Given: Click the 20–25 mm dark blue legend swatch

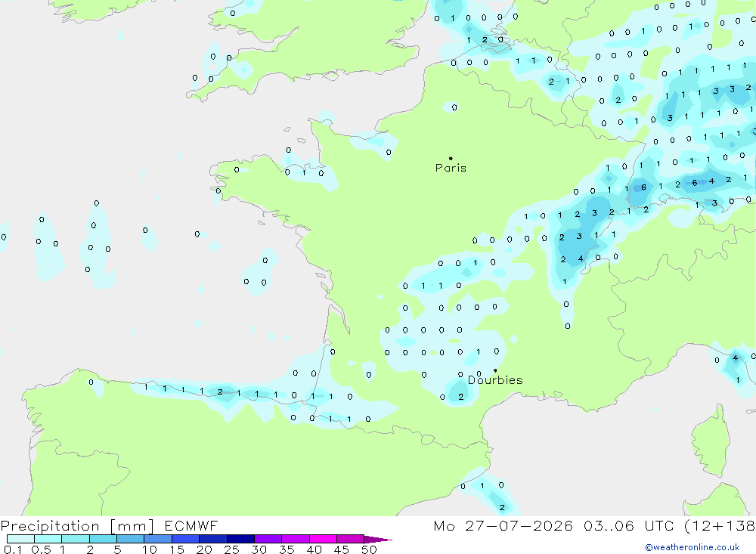Looking at the screenshot, I should tap(213, 539).
